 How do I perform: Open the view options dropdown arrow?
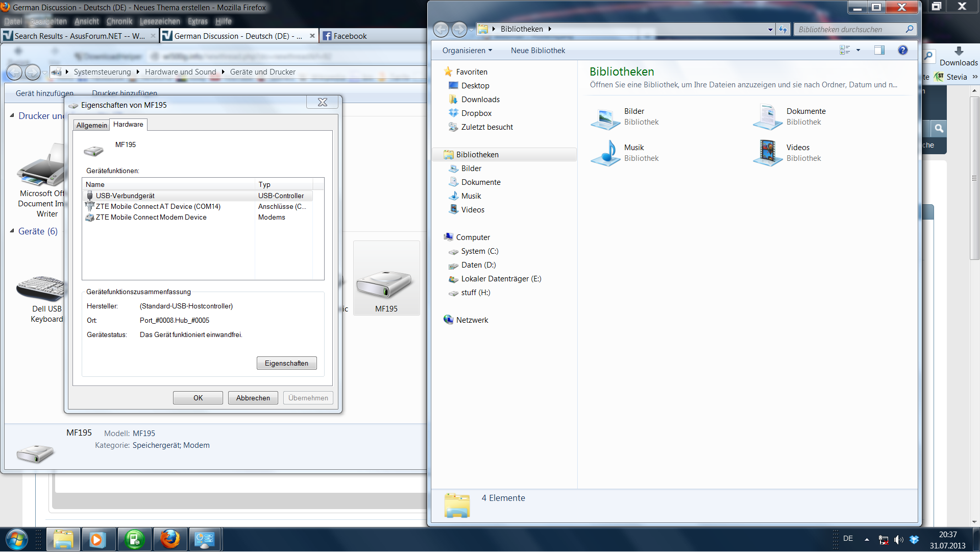tap(858, 50)
